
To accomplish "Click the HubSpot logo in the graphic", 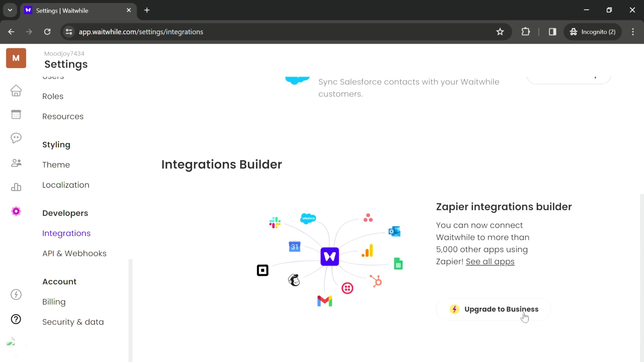I will click(376, 281).
